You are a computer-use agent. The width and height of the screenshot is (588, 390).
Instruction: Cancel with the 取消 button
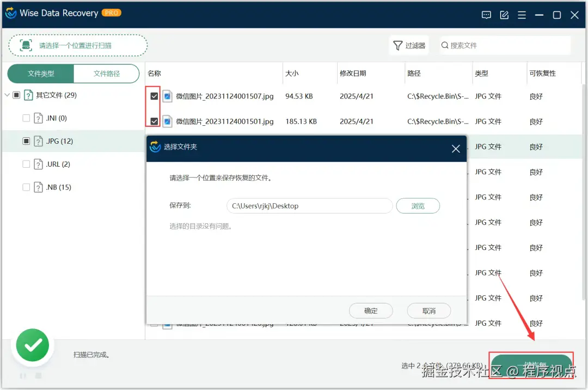428,311
